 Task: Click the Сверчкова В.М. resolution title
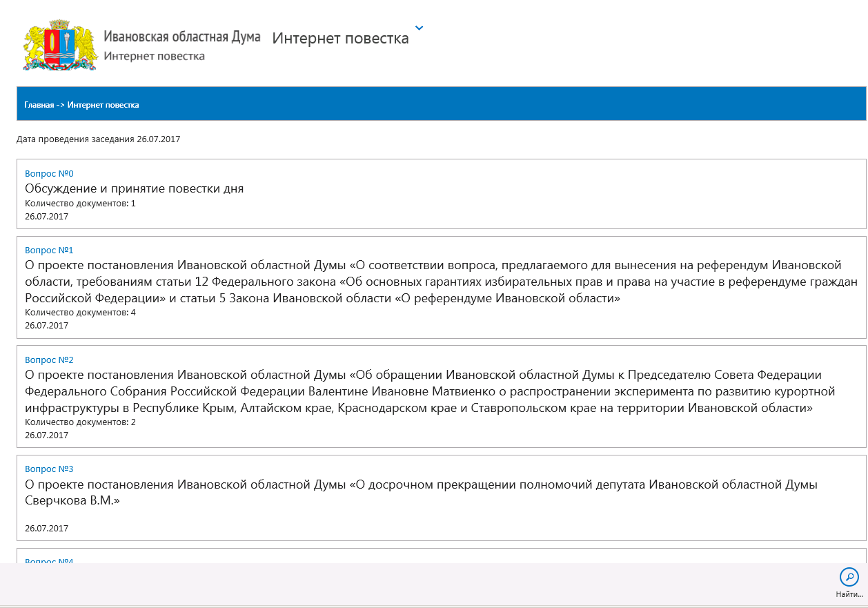(x=421, y=493)
